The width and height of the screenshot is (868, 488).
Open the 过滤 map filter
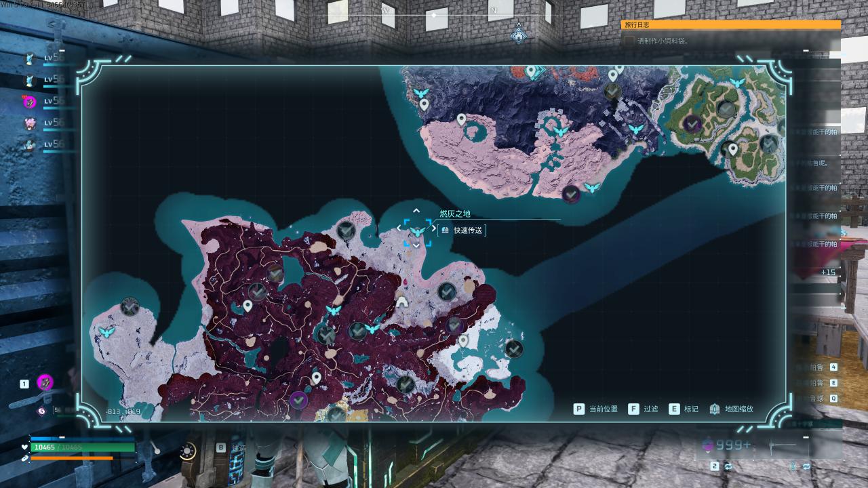[x=644, y=409]
